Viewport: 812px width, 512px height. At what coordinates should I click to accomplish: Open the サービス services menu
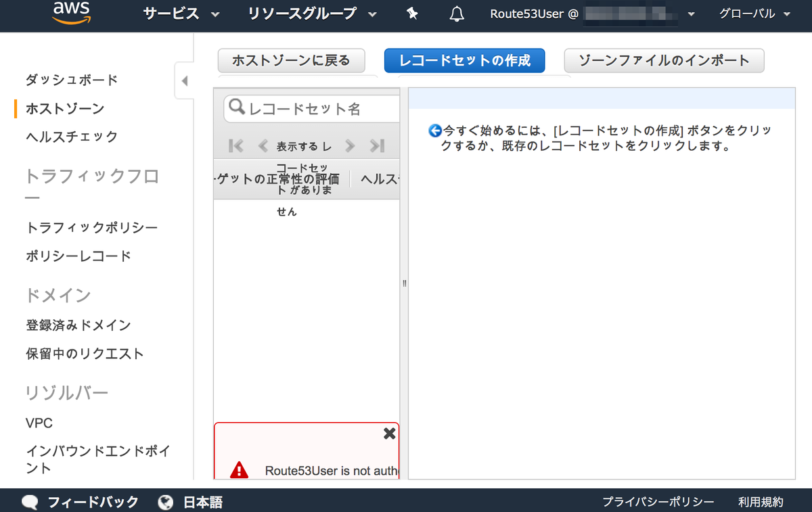(181, 14)
